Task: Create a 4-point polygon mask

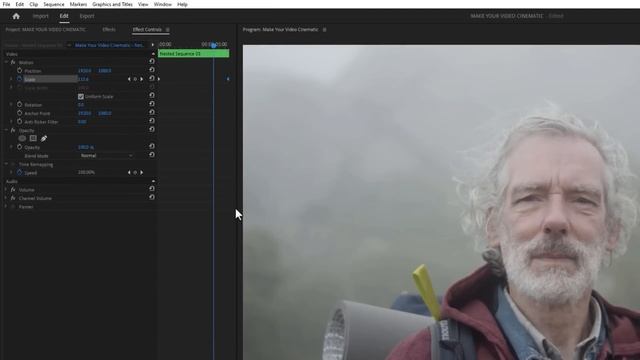Action: tap(33, 138)
